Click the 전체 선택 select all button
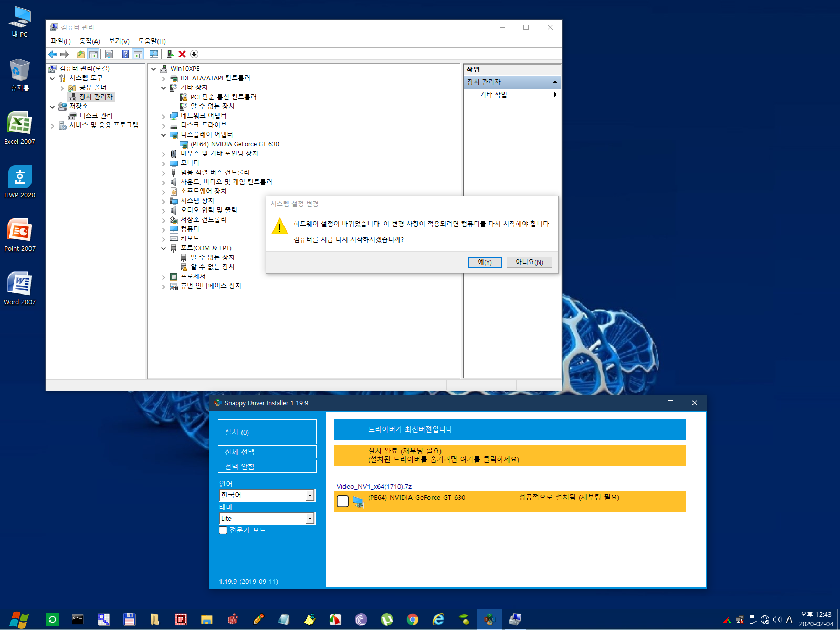 [267, 452]
